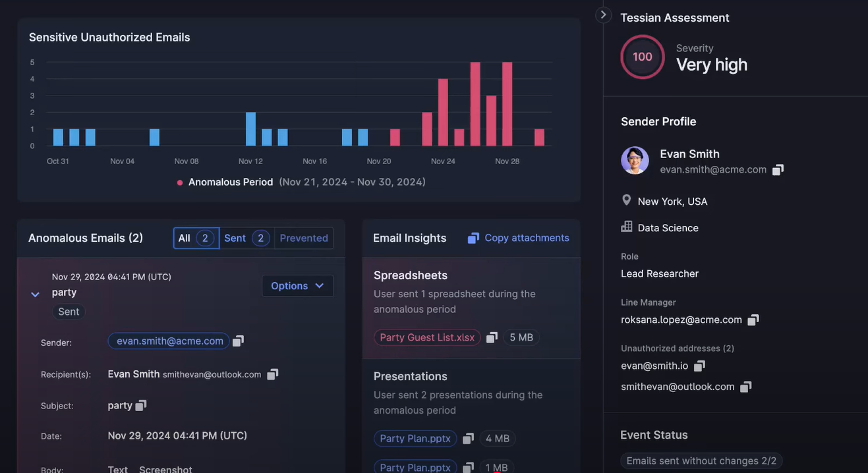Copy unauthorized address evan@smith.io

point(699,365)
